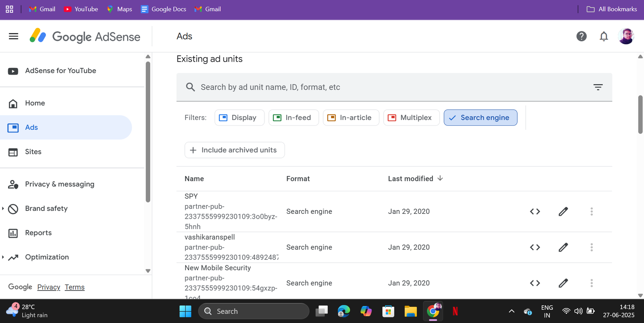Click the Windows taskbar Search box
Screen dimensions: 644x323
coord(254,311)
